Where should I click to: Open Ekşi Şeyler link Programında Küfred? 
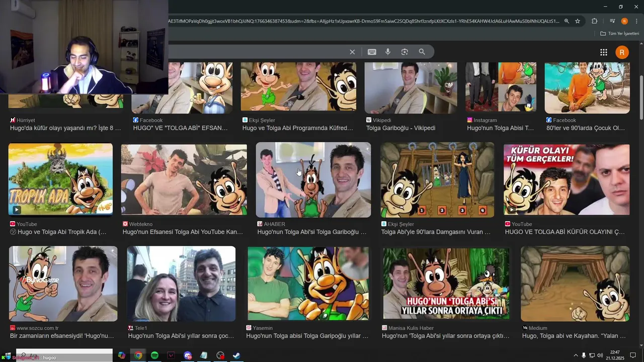pyautogui.click(x=297, y=128)
